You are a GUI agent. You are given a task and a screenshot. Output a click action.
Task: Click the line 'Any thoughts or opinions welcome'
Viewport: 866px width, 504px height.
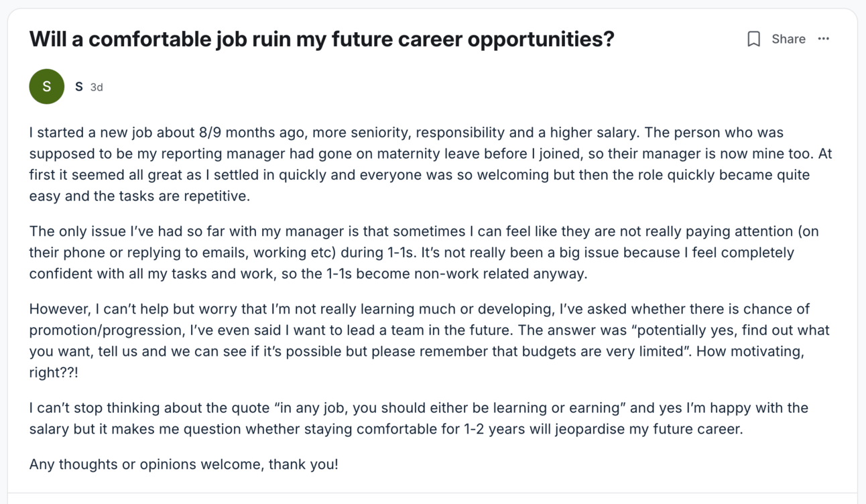coord(184,464)
